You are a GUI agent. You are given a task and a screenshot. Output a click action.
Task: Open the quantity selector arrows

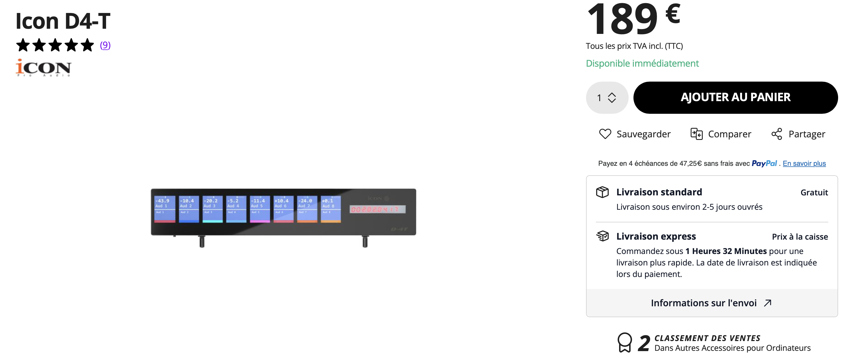[x=612, y=98]
